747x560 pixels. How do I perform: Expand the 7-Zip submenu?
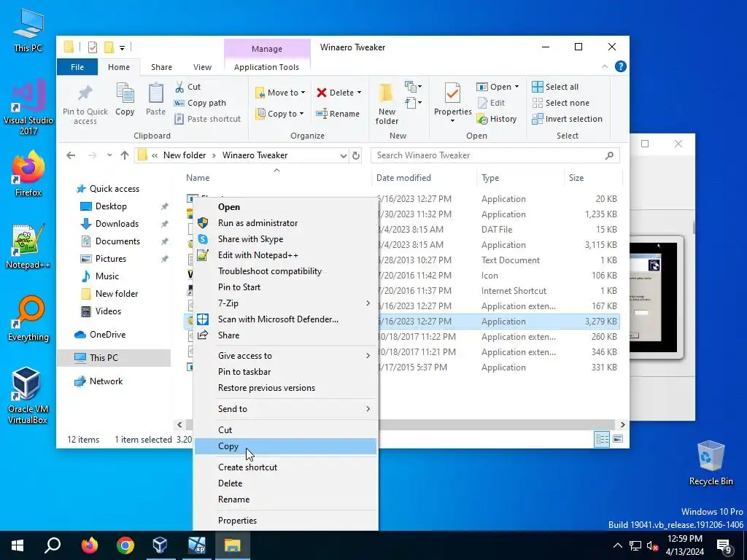click(285, 303)
